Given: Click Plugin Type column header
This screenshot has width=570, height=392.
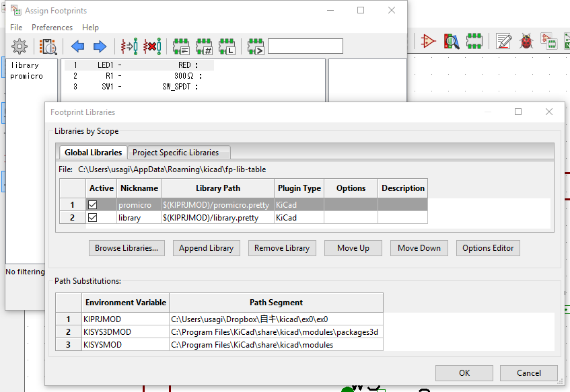Looking at the screenshot, I should coord(299,188).
